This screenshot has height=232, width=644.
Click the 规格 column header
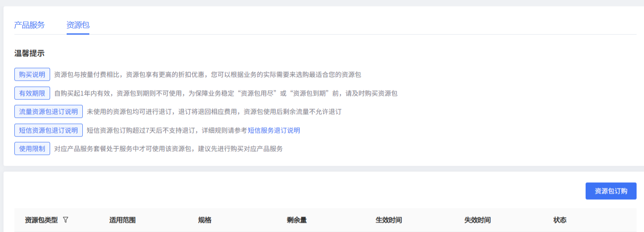tap(205, 220)
